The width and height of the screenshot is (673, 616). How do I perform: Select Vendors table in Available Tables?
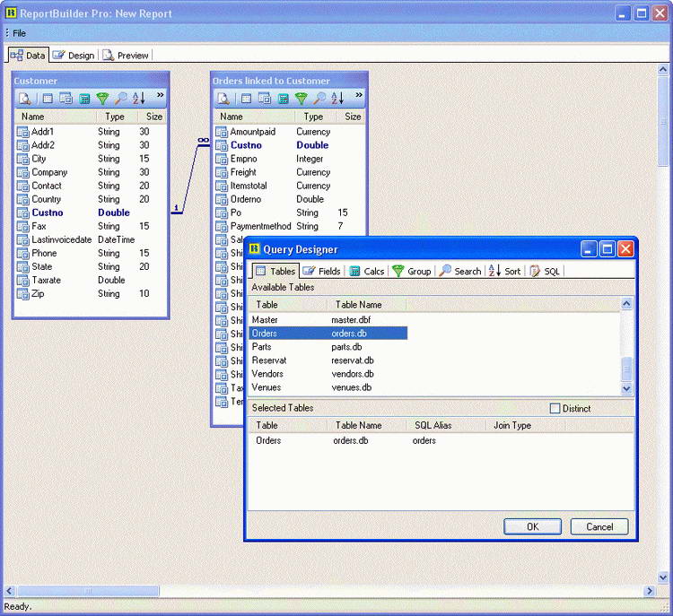click(328, 374)
